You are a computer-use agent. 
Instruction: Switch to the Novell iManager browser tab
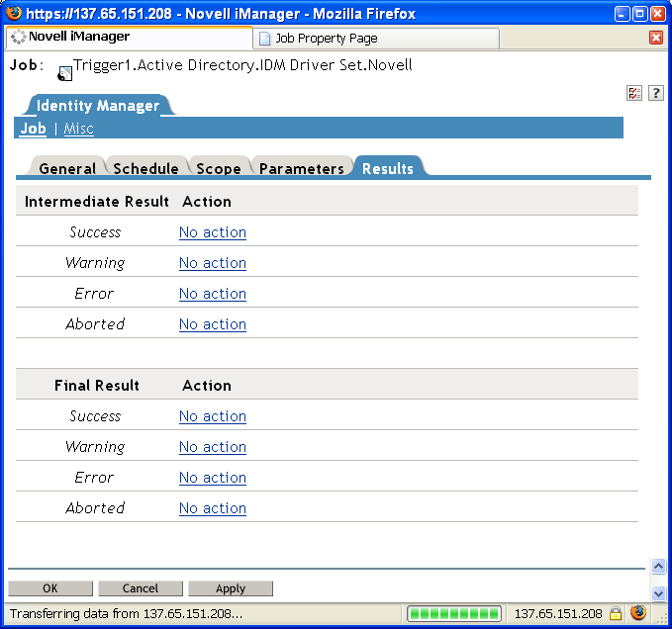(129, 38)
